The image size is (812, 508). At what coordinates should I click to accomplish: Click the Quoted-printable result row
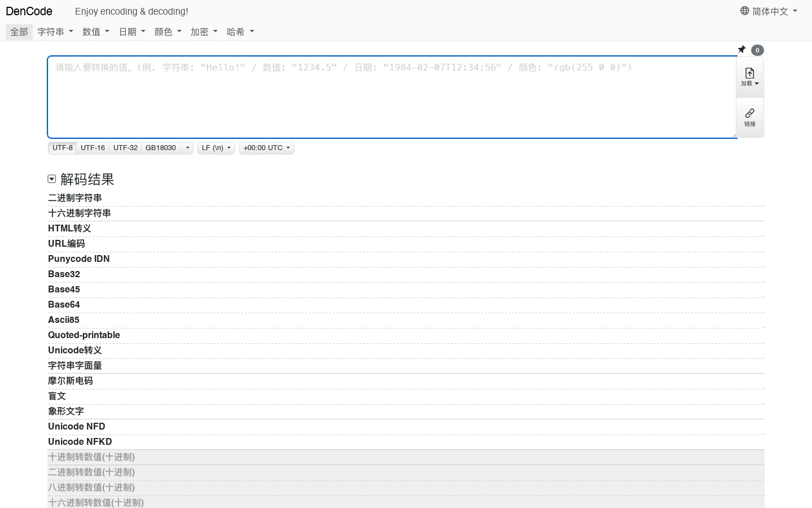(406, 335)
